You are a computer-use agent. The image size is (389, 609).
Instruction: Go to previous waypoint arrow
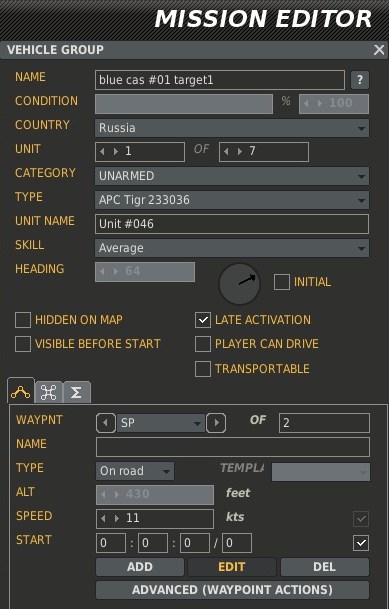click(x=106, y=423)
